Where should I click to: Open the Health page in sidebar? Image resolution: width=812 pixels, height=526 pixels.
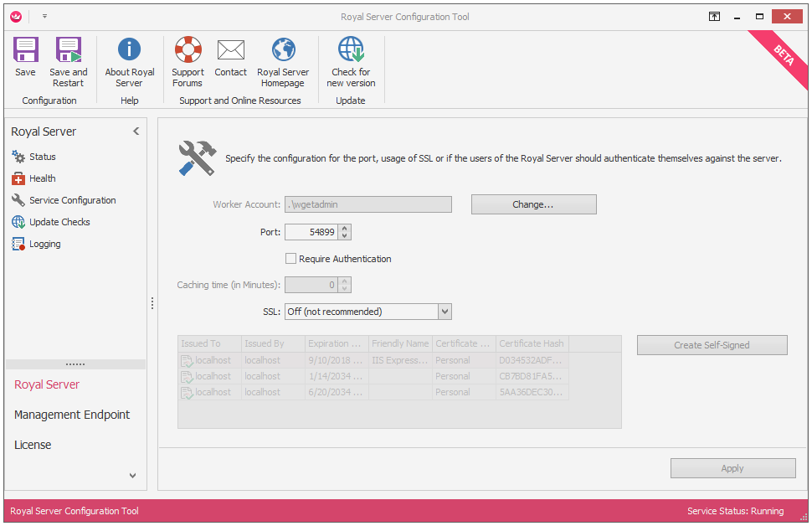point(42,178)
